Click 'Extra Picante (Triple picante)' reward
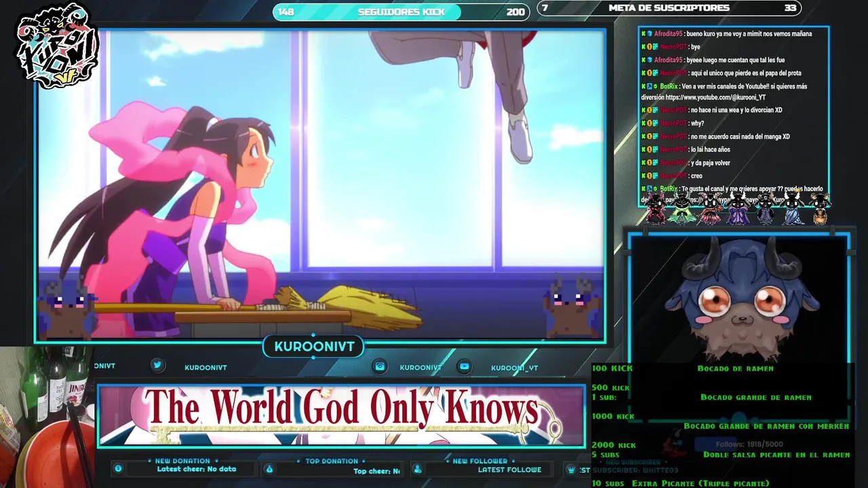Screen dimensions: 868x488 coord(701,483)
